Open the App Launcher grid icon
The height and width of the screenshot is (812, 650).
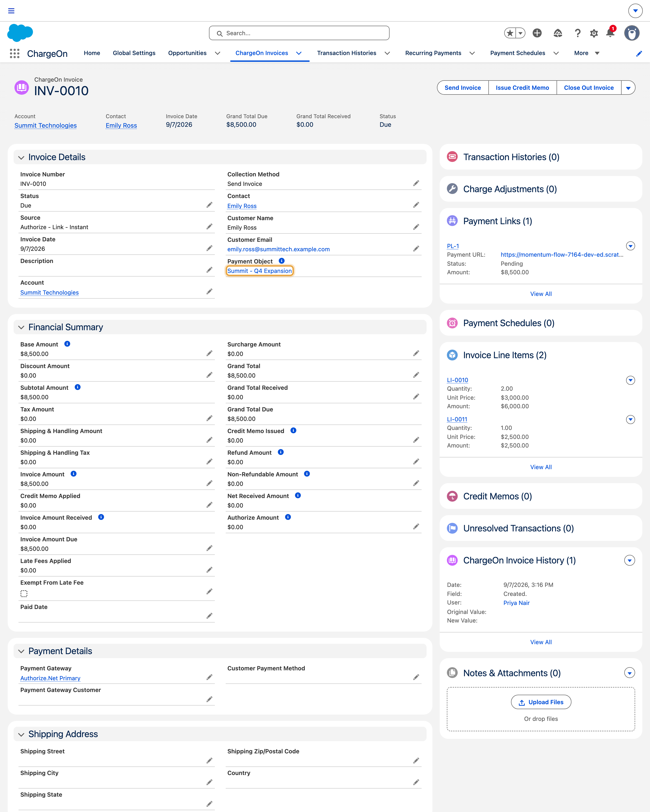tap(14, 53)
